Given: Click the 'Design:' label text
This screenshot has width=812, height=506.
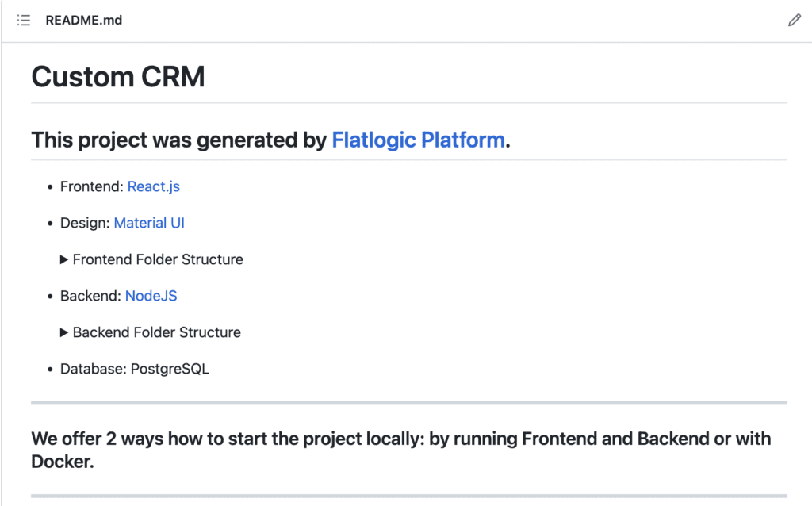Looking at the screenshot, I should pos(85,223).
